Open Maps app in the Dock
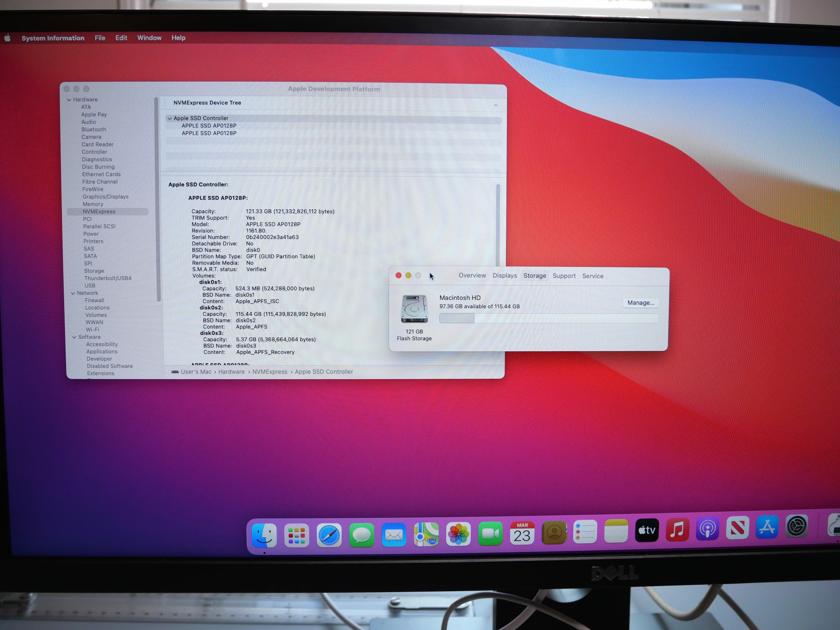Image resolution: width=840 pixels, height=630 pixels. coord(426,534)
